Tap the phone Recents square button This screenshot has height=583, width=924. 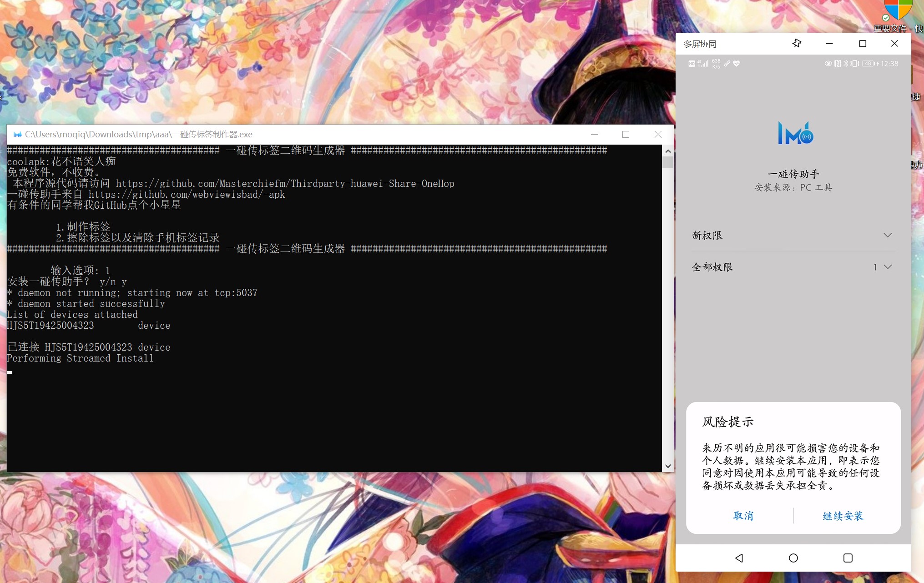(x=848, y=558)
